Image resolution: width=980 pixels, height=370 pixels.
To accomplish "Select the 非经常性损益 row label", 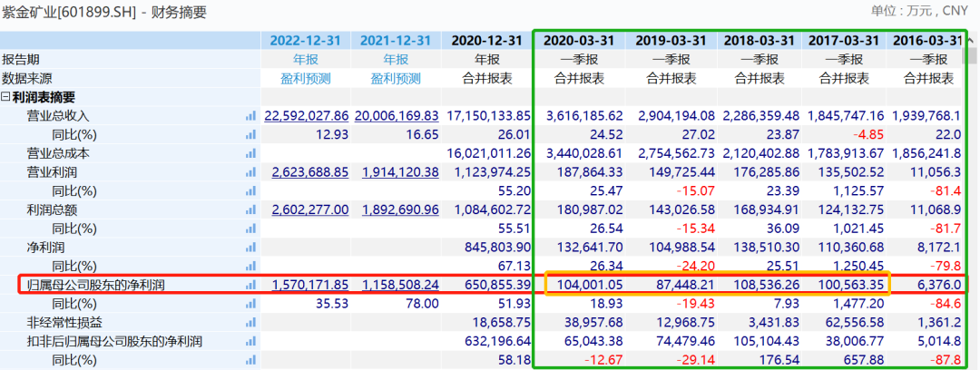I will (64, 323).
